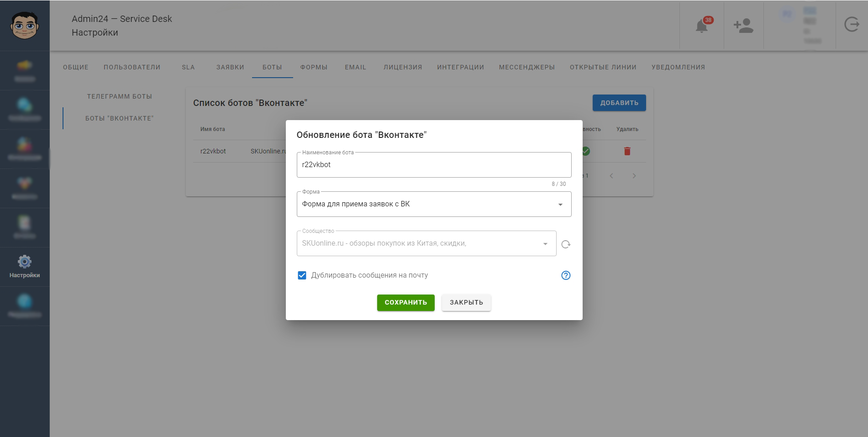Open the ФОРМЫ tab

tap(314, 67)
